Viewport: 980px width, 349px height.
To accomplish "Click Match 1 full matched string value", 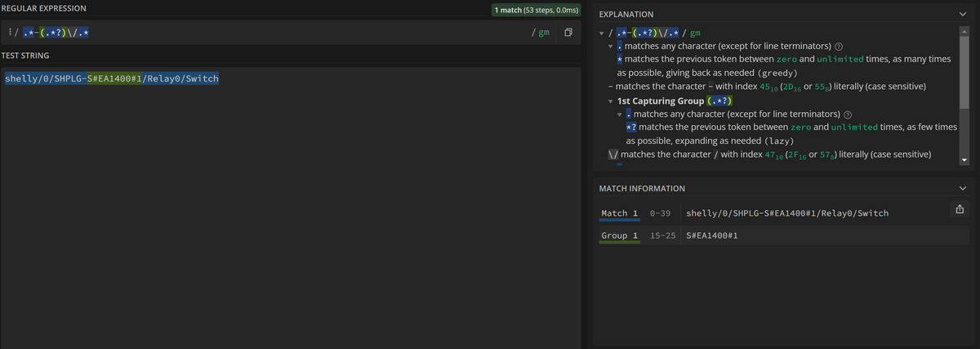I will coord(787,213).
